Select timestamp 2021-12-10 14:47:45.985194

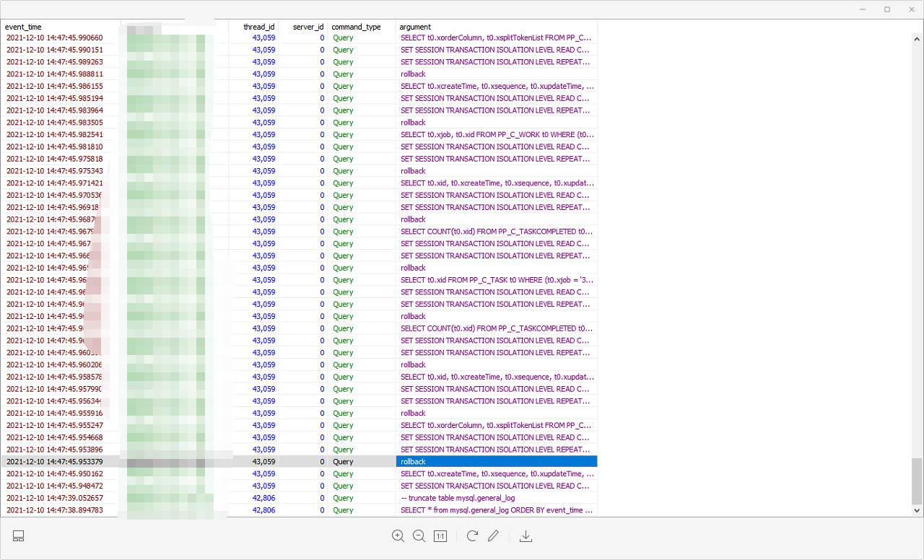[x=55, y=98]
